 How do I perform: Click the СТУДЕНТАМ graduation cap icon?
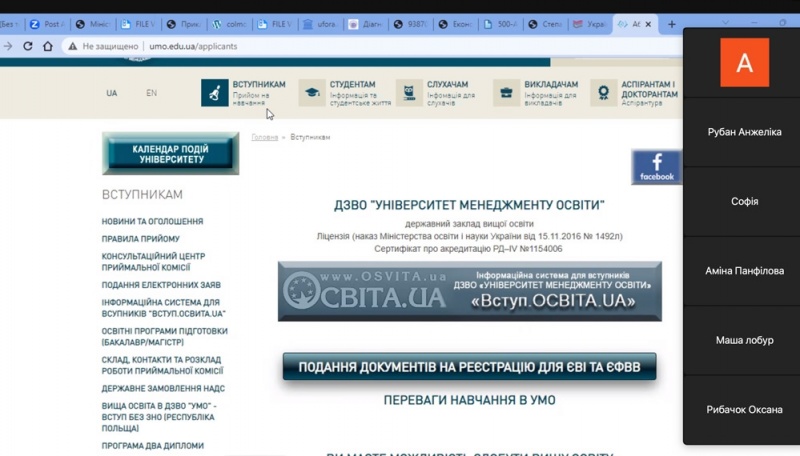(312, 93)
